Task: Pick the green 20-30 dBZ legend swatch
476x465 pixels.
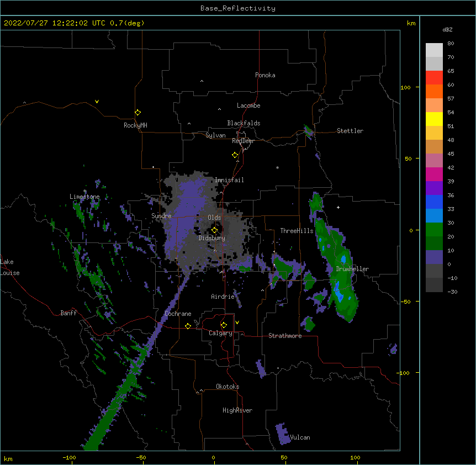Action: click(x=434, y=230)
